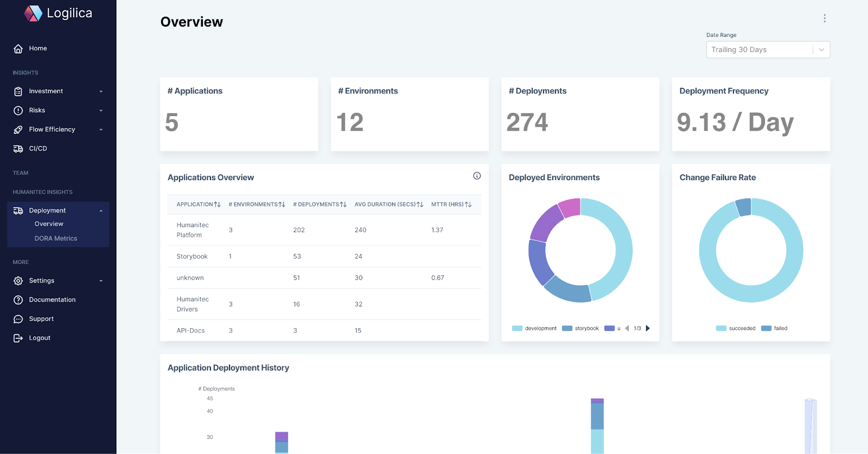Open the three-dot options menu

[x=825, y=18]
